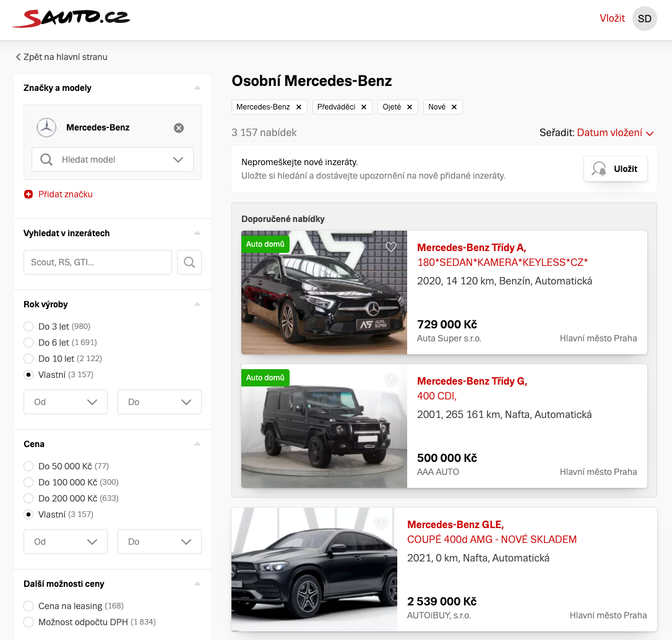Click the 'Auto domů' badge on the G-Class listing
The width and height of the screenshot is (672, 640).
(x=265, y=378)
